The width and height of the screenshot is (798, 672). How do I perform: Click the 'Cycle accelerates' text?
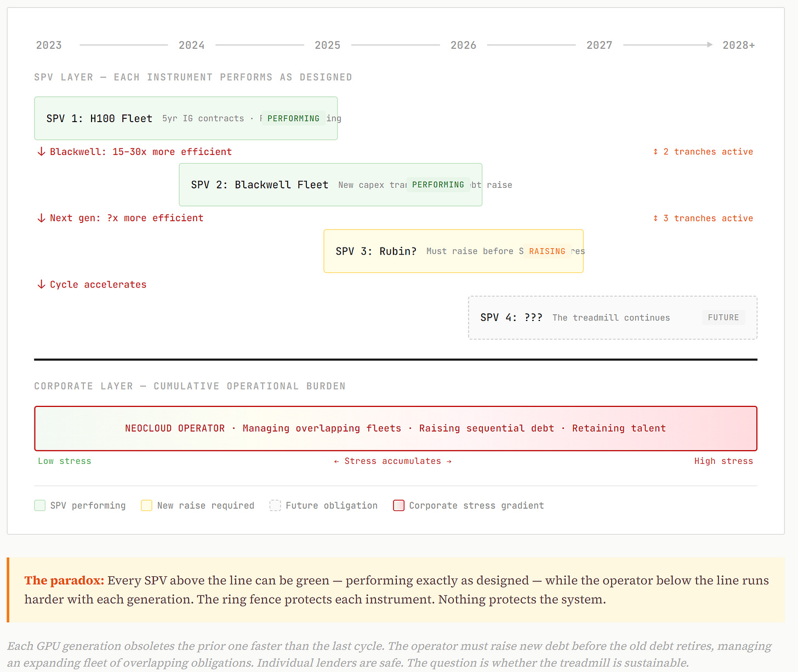tap(98, 284)
